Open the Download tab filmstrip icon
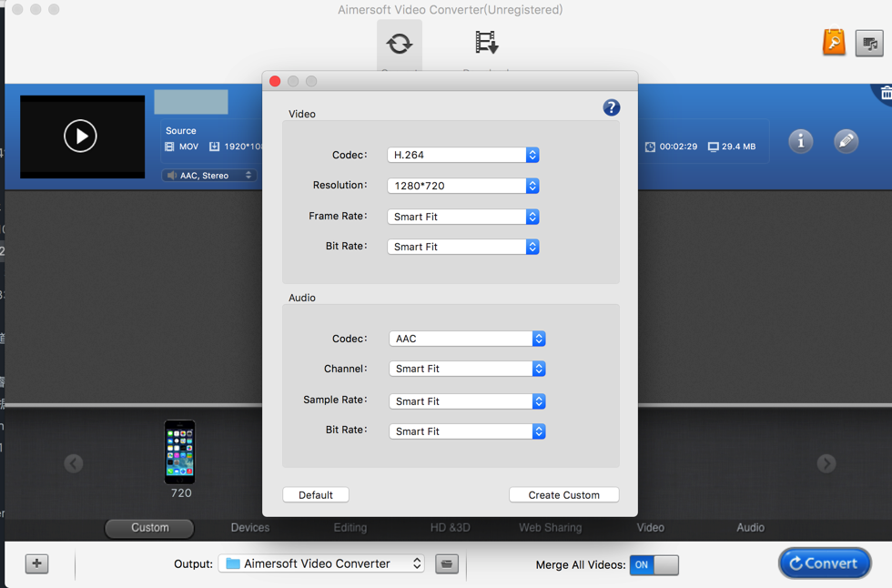The width and height of the screenshot is (892, 588). click(x=486, y=43)
